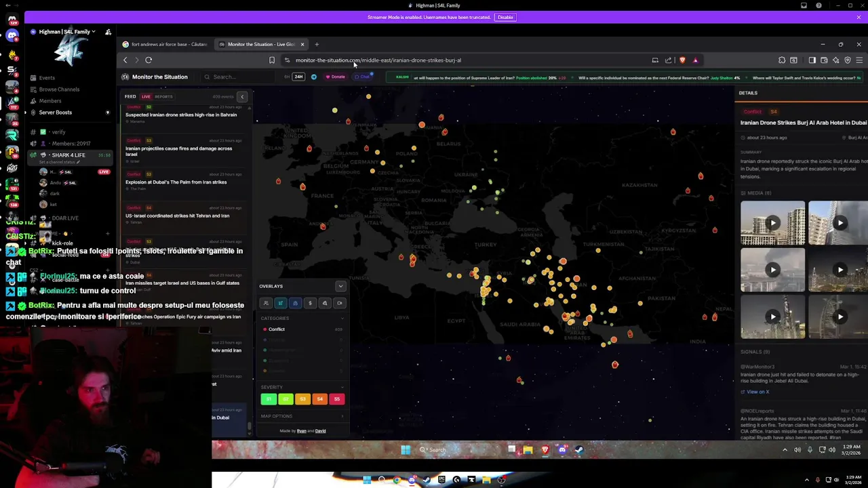Switch feed to LIVE tab
This screenshot has height=488, width=868.
(146, 97)
